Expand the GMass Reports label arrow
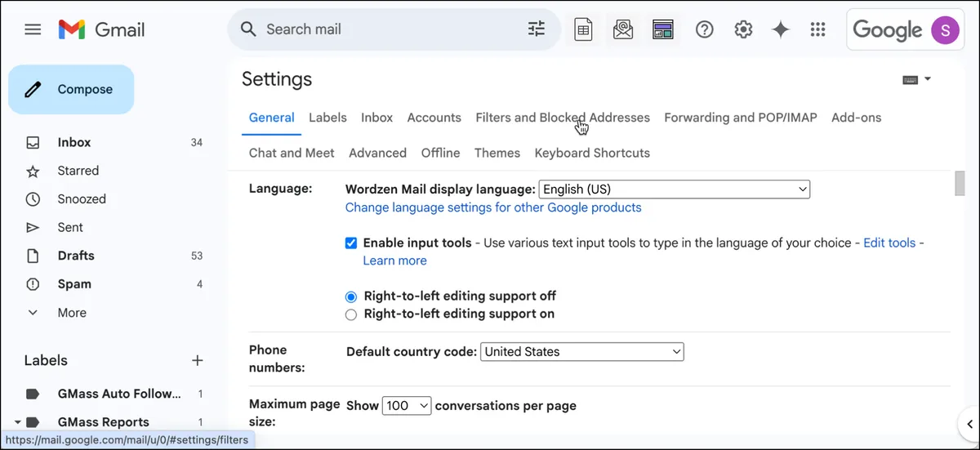Image resolution: width=980 pixels, height=450 pixels. (17, 422)
